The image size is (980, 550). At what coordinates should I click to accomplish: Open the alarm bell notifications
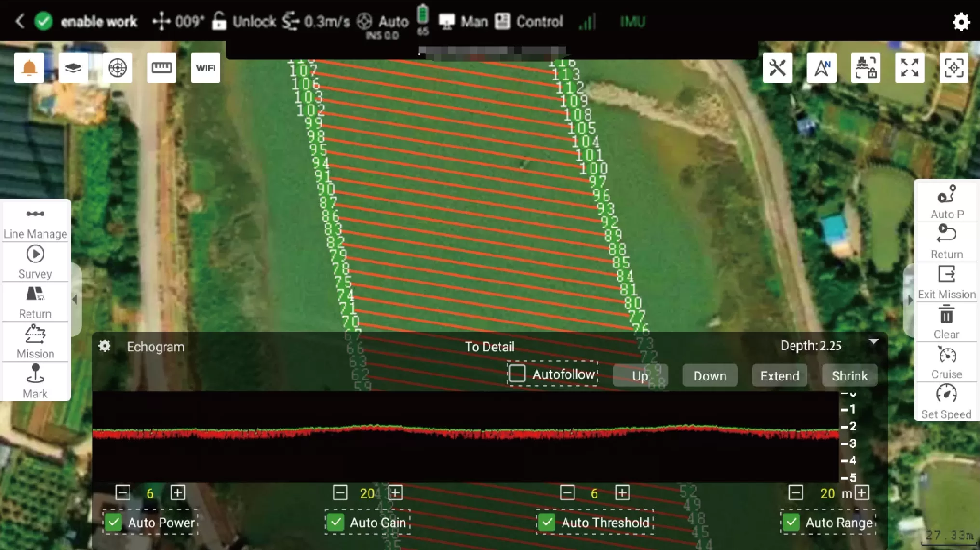click(x=29, y=68)
